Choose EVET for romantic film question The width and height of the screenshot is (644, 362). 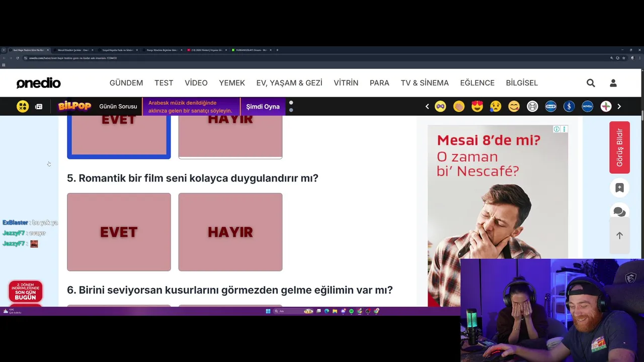click(x=119, y=232)
